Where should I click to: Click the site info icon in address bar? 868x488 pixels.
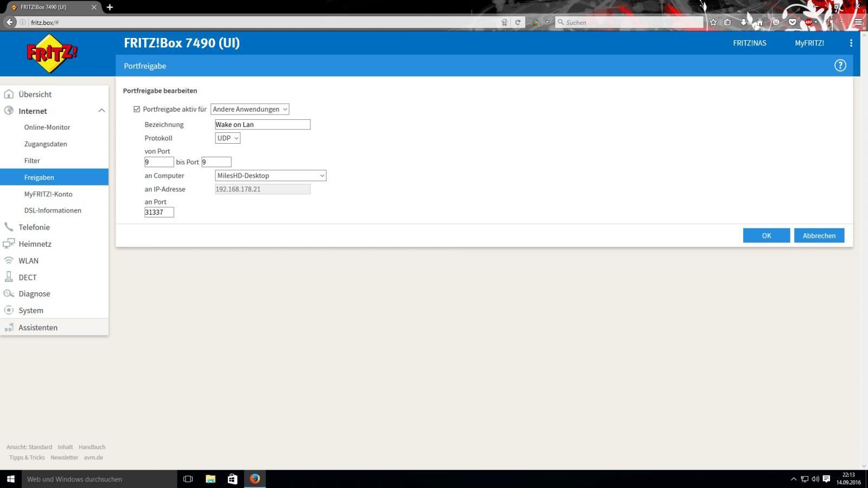[23, 22]
